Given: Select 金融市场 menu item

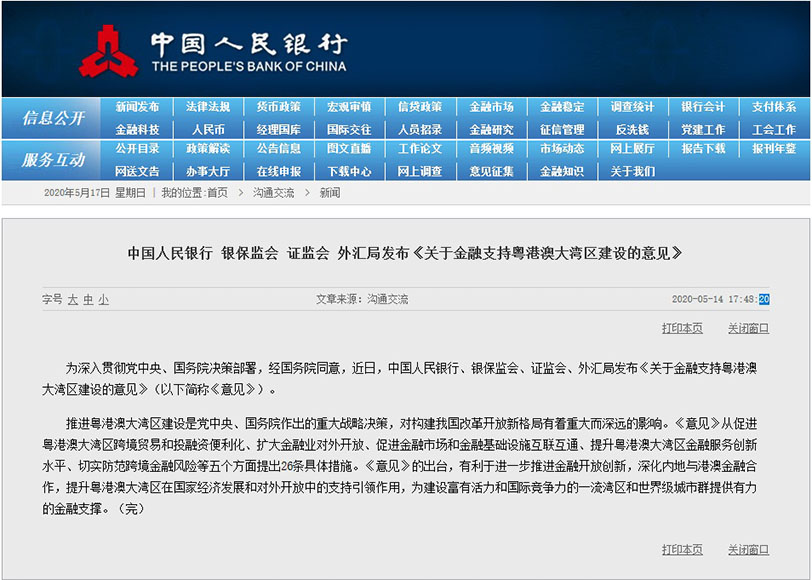Looking at the screenshot, I should tap(491, 107).
